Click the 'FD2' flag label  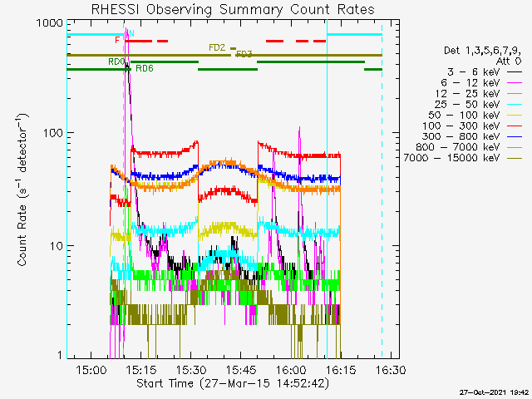click(x=217, y=48)
